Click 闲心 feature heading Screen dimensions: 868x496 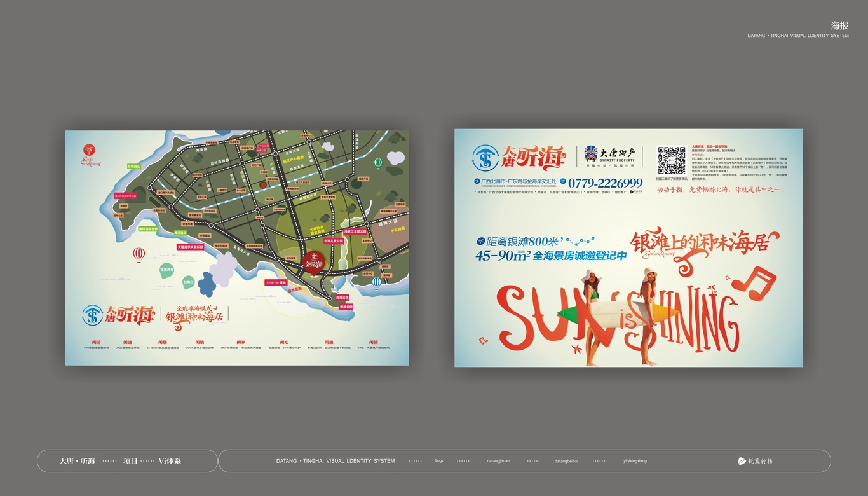tap(284, 342)
